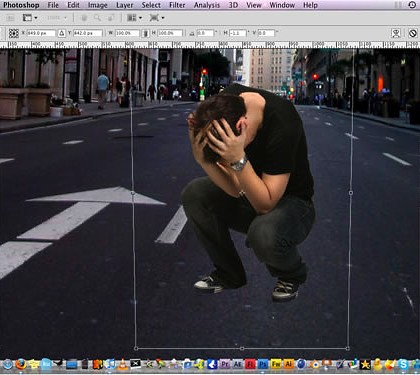420x375 pixels.
Task: Open the Select menu
Action: tap(151, 5)
